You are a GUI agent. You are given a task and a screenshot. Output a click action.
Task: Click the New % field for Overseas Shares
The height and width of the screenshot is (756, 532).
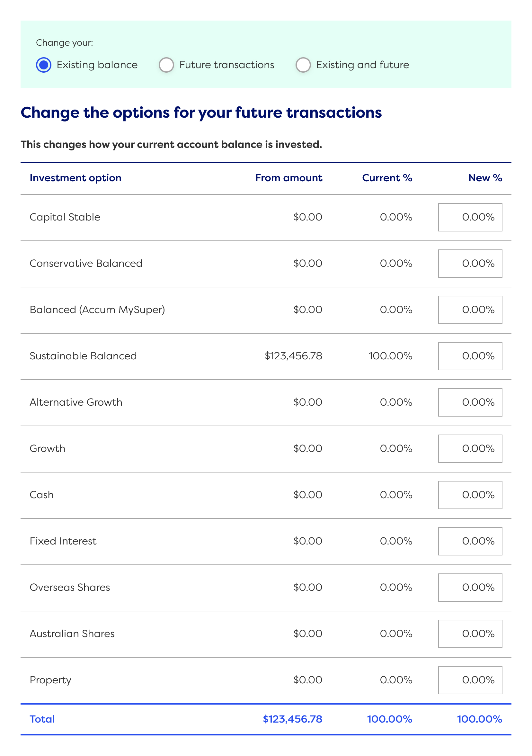[470, 588]
